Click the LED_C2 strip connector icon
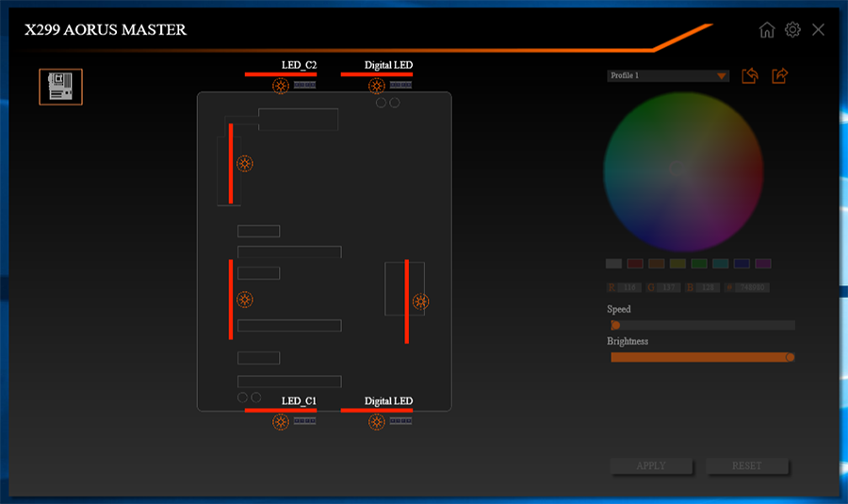 (x=304, y=85)
